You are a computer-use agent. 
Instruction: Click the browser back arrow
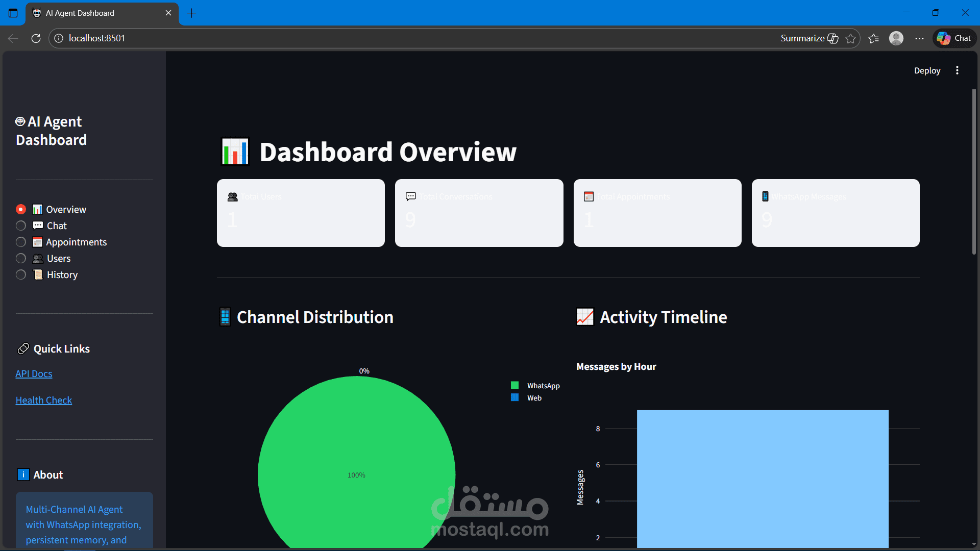[13, 38]
